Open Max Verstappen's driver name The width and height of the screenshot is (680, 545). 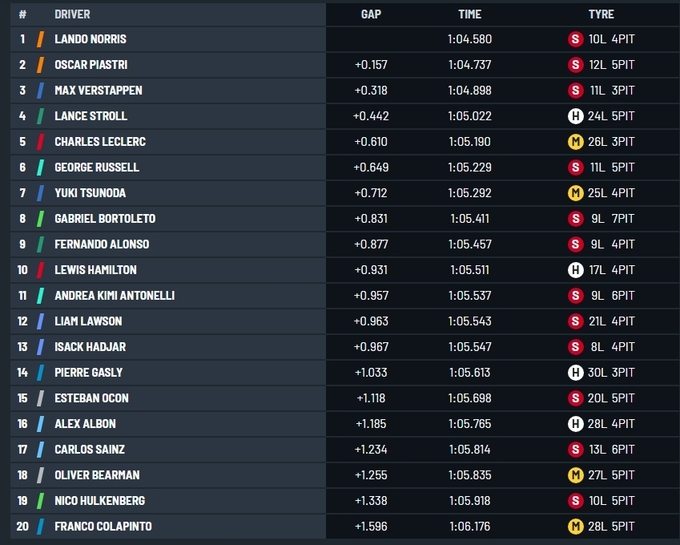(x=98, y=91)
